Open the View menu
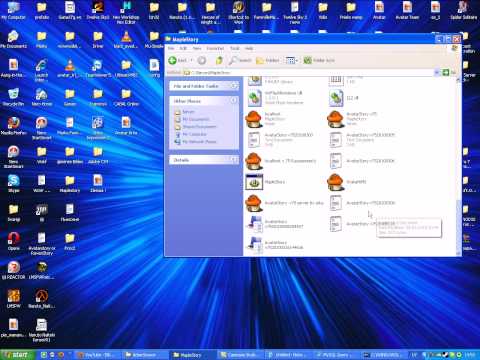 [x=197, y=48]
